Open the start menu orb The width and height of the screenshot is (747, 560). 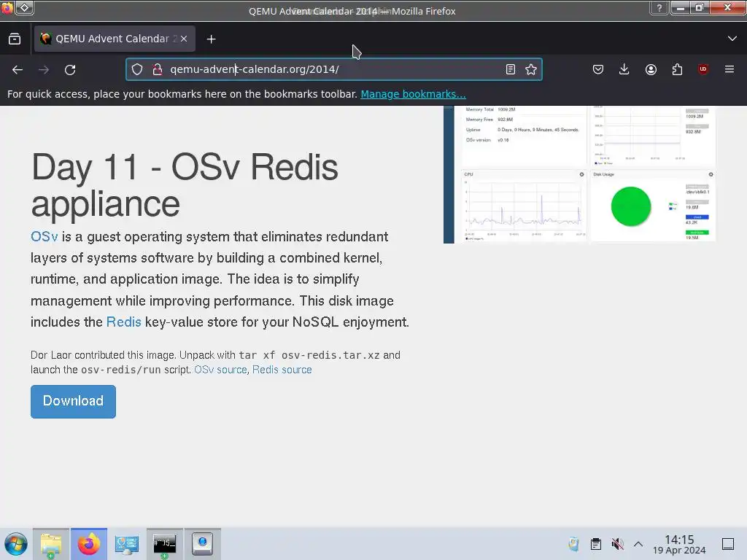click(16, 544)
